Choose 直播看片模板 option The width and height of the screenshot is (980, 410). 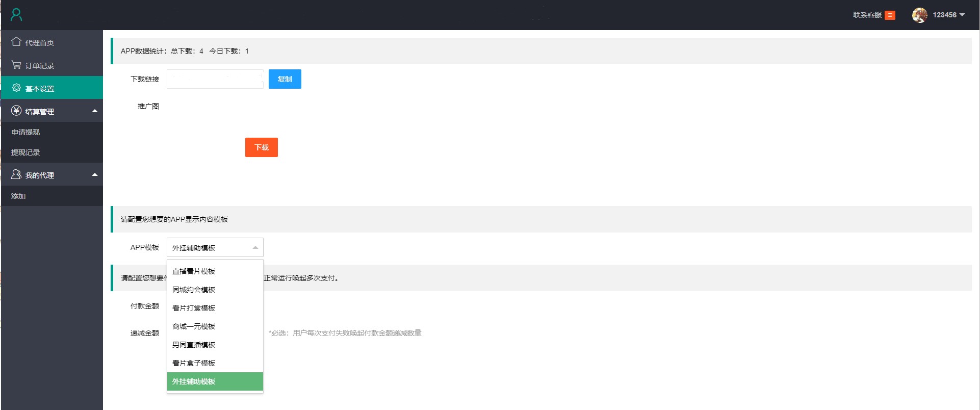coord(215,271)
